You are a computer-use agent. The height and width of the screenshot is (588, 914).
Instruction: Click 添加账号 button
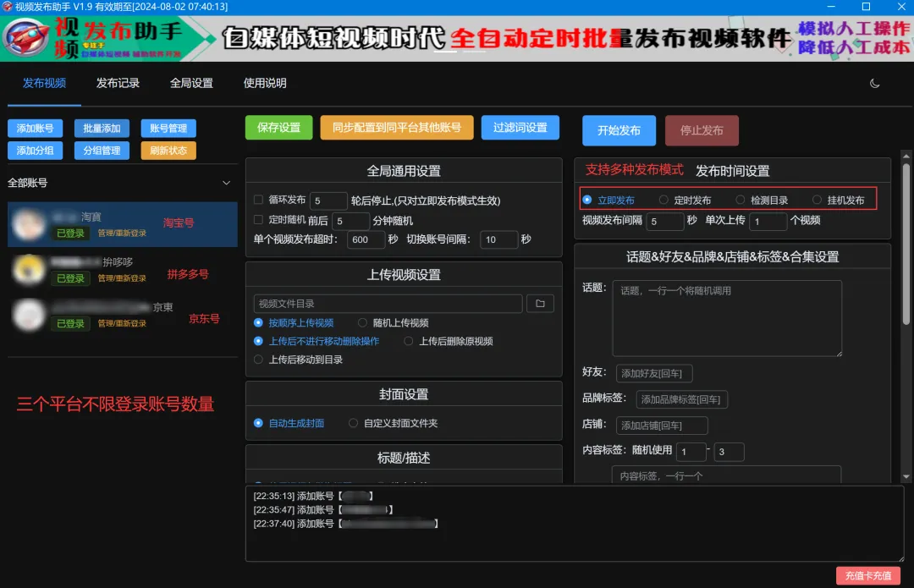(x=35, y=129)
